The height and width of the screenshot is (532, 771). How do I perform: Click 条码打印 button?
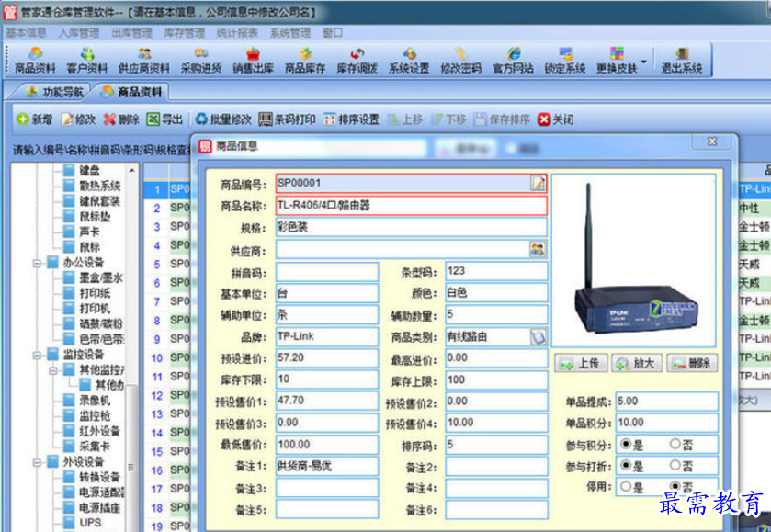(x=287, y=119)
